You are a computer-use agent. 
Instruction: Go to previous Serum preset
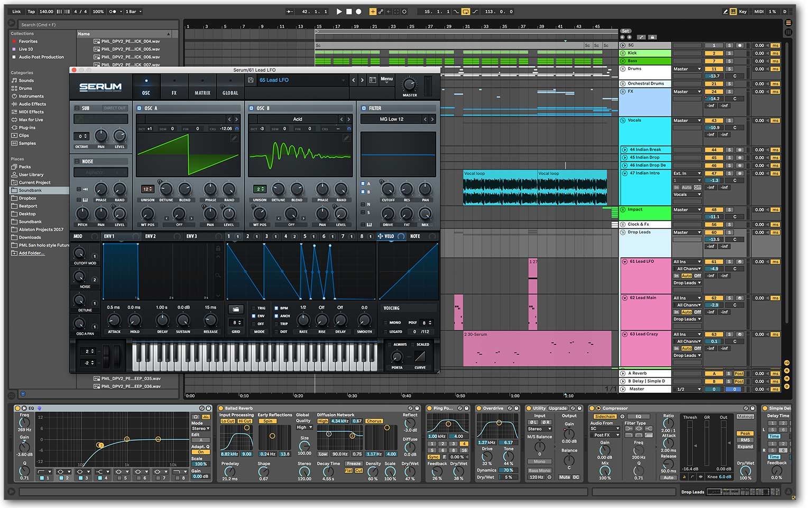coord(354,80)
